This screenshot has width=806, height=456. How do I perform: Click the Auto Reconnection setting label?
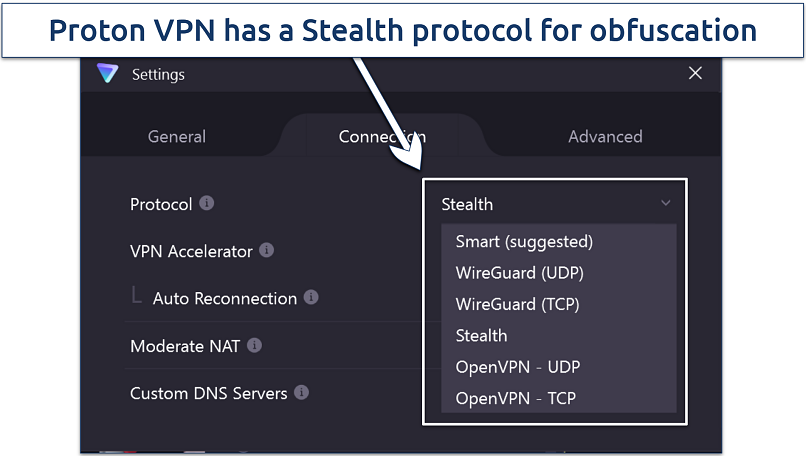coord(224,298)
